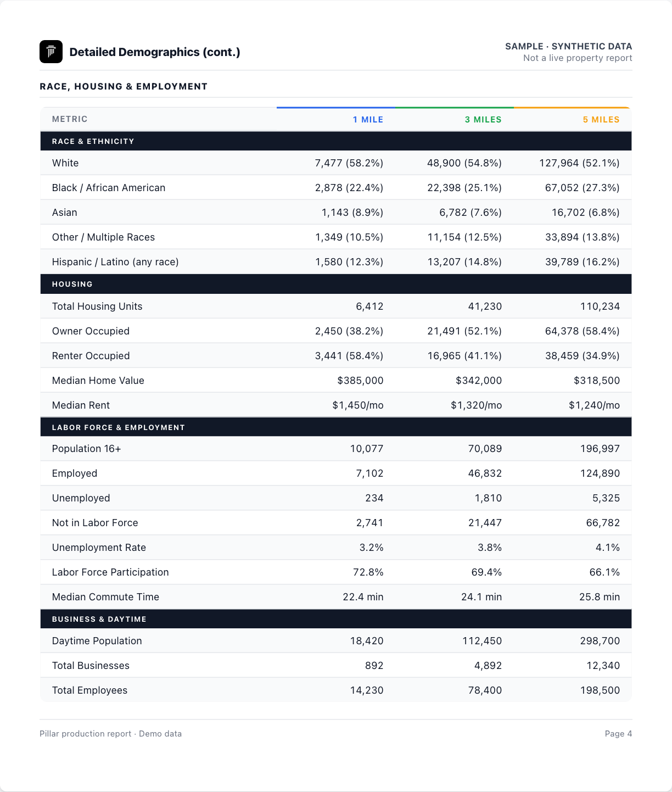Click value 22,398 (25.1%)

click(464, 188)
